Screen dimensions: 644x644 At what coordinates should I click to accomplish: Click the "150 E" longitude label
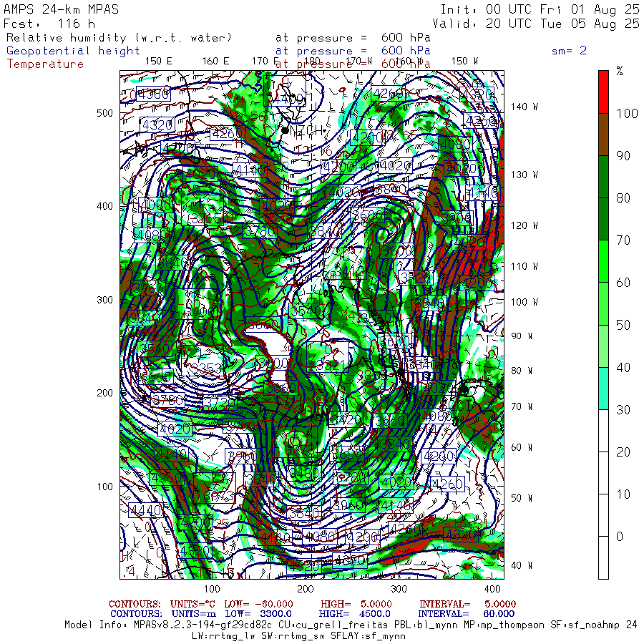pos(159,62)
